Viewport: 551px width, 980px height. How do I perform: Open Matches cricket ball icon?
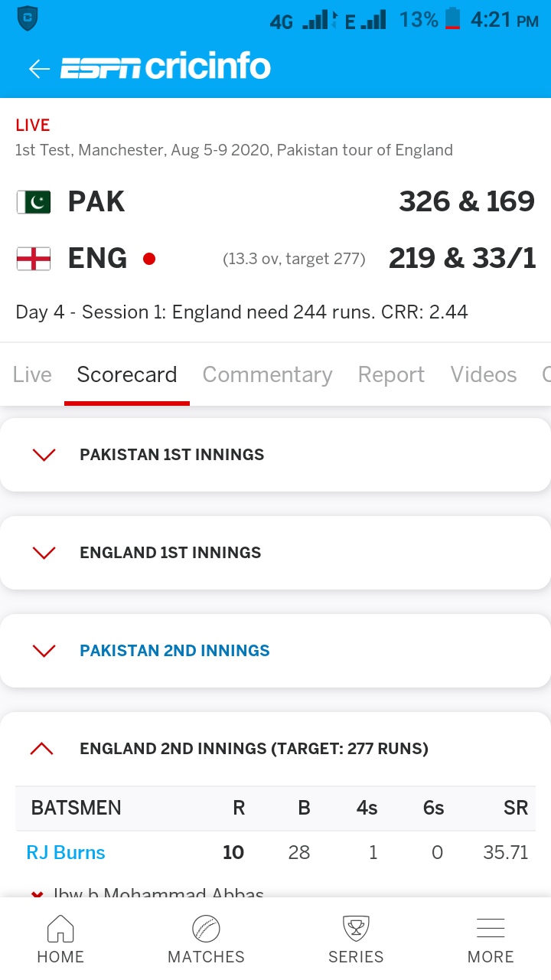point(206,929)
